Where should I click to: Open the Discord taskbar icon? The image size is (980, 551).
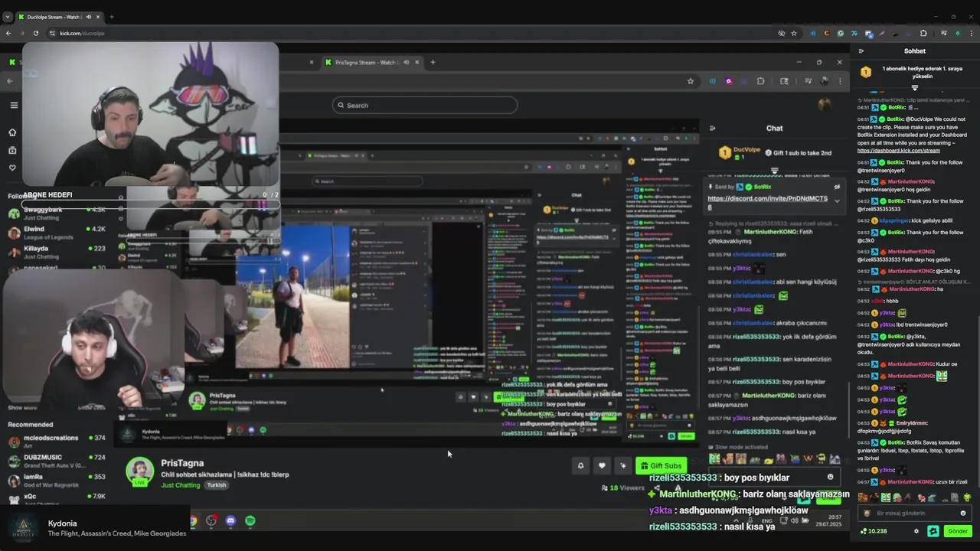coord(230,520)
